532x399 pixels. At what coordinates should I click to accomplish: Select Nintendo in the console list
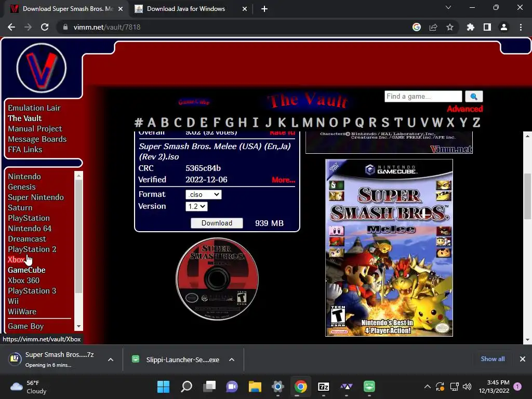[x=24, y=177]
